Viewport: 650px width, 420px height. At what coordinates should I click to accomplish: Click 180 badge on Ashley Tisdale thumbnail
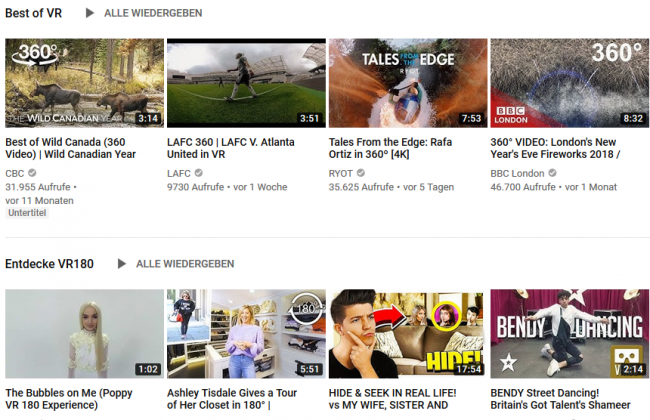[x=307, y=308]
